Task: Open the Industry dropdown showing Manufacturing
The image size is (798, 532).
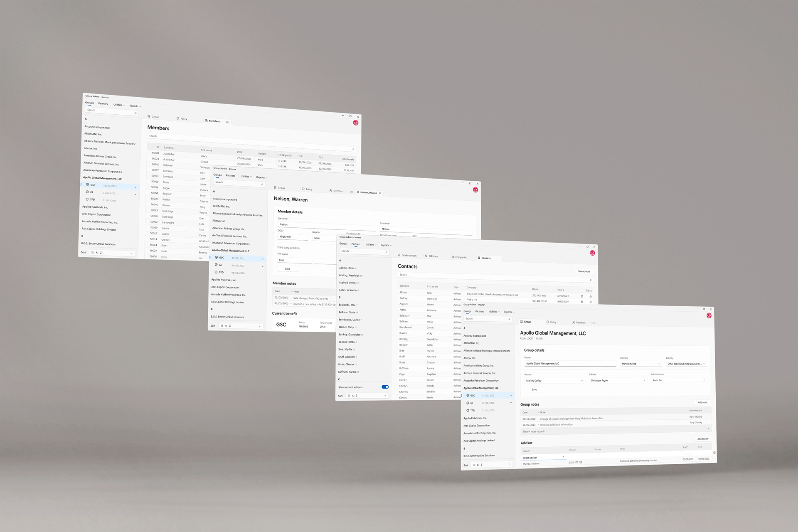Action: pyautogui.click(x=640, y=364)
